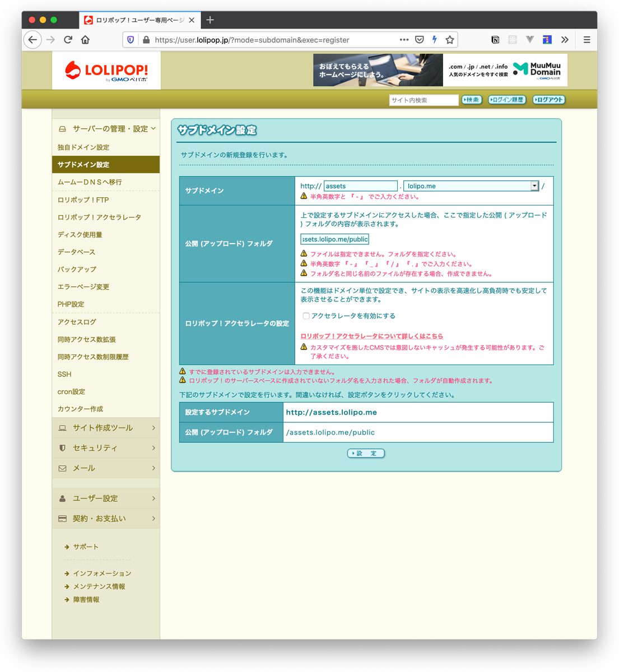The height and width of the screenshot is (672, 619).
Task: Click the person icon beside ユーザー設定
Action: (x=62, y=498)
